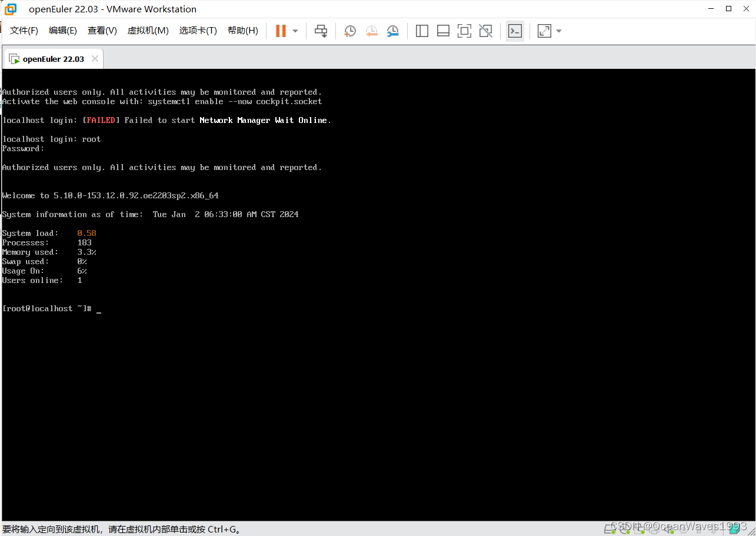Click the Swap used 0% line
Screen dimensions: 756x536
tap(45, 261)
